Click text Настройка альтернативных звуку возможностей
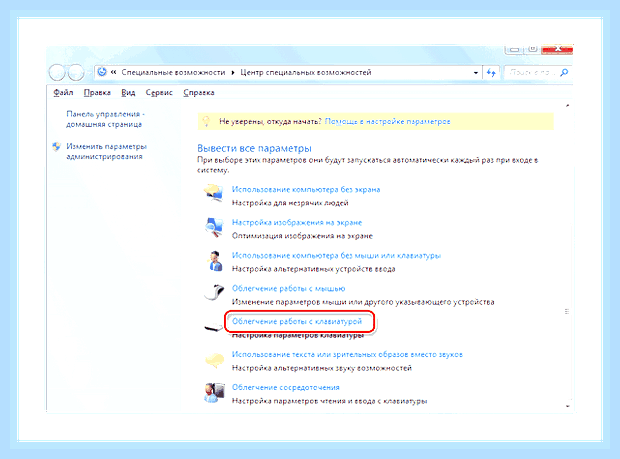The image size is (620, 459). click(x=321, y=368)
